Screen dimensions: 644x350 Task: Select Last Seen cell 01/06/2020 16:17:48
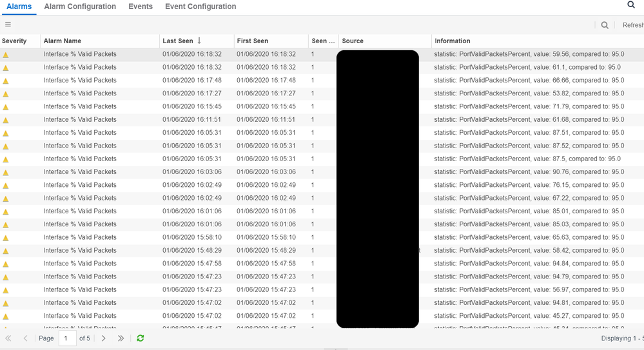point(192,80)
